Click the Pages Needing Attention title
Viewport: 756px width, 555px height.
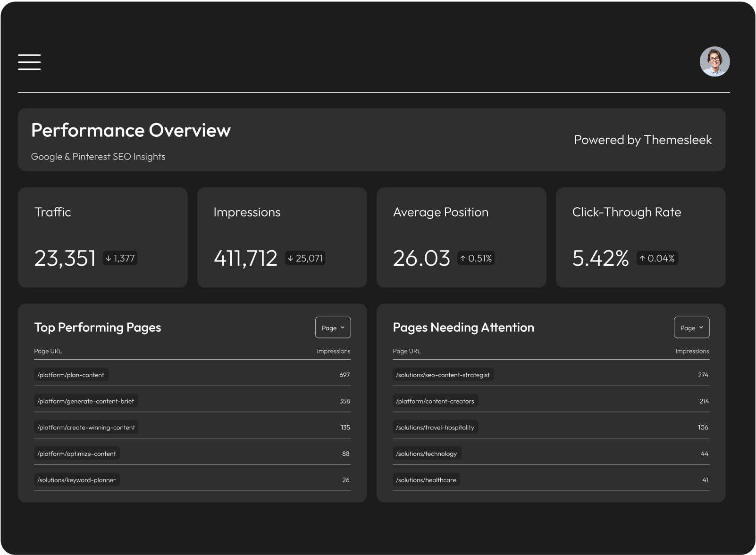pyautogui.click(x=463, y=328)
